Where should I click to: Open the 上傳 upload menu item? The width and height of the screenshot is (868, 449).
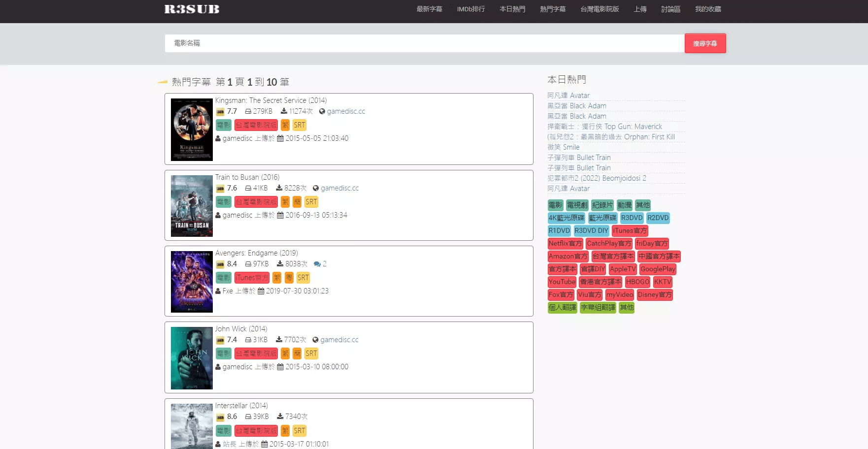640,9
